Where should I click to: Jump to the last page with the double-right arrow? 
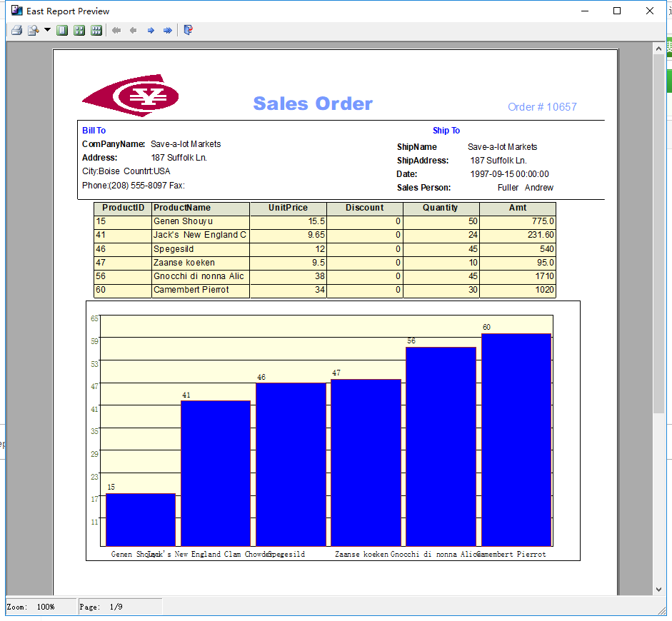(x=168, y=31)
